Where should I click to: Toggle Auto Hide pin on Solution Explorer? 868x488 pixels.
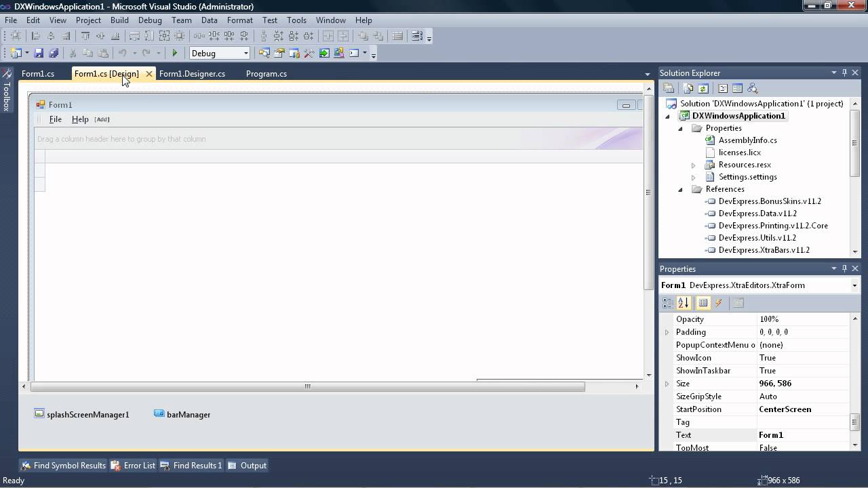[844, 73]
